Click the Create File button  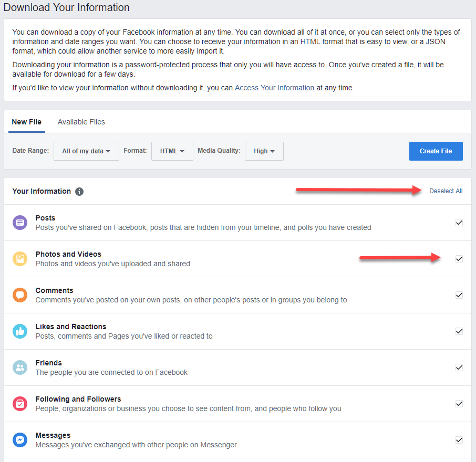pyautogui.click(x=436, y=151)
